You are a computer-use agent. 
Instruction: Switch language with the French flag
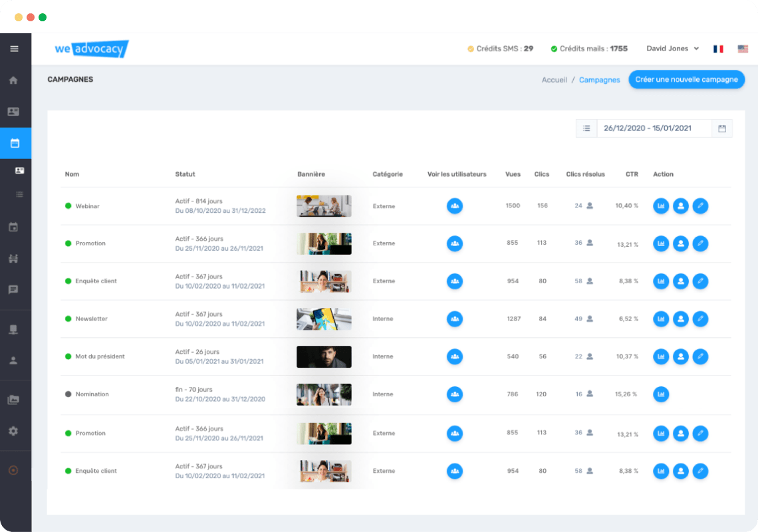[718, 49]
